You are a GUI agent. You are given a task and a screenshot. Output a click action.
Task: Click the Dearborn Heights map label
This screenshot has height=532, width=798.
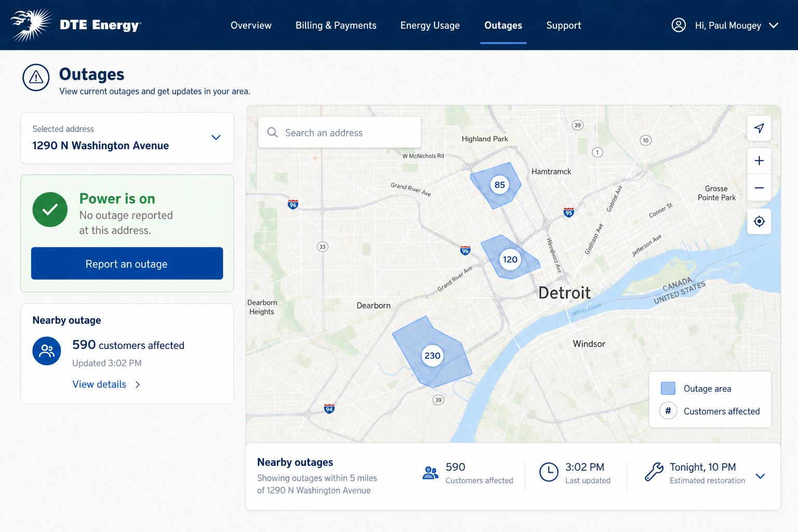coord(262,307)
